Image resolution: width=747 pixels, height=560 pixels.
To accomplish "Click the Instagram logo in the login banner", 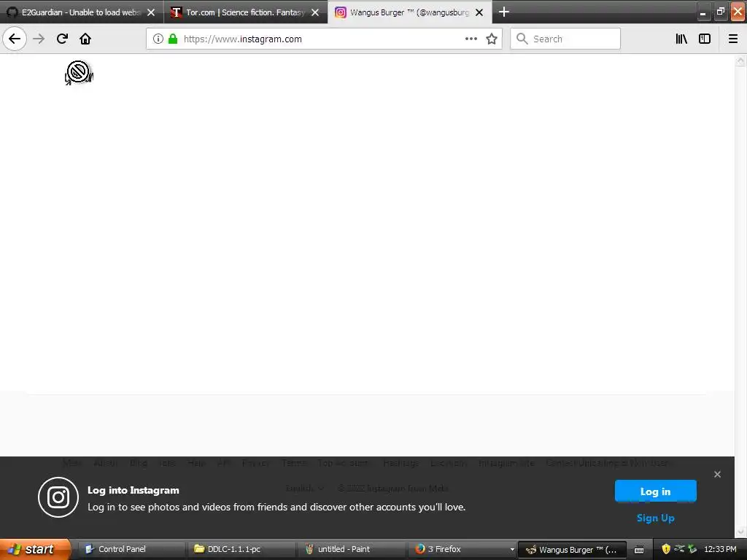I will pyautogui.click(x=58, y=497).
